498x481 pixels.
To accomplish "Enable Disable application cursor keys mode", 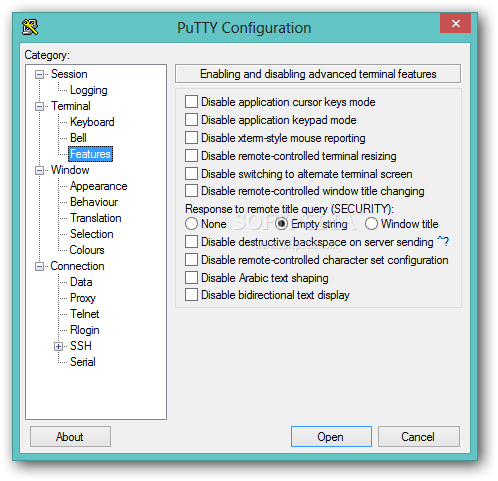I will pos(191,102).
